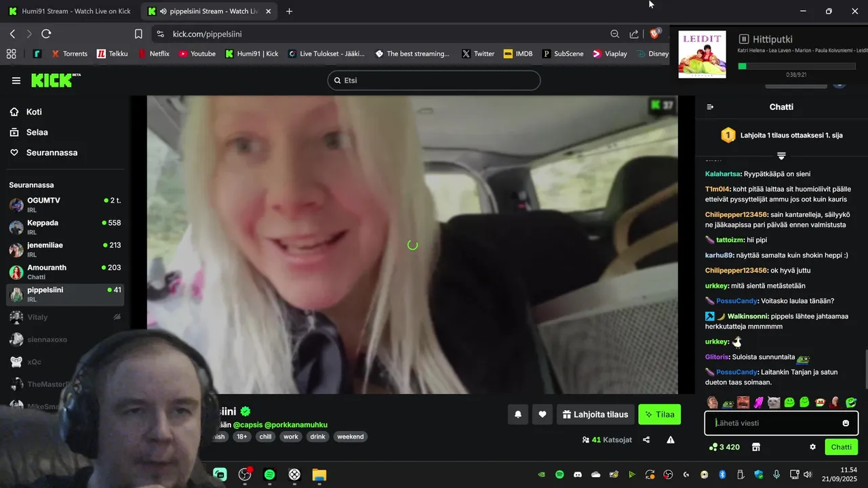
Task: Open jenemiliae followed channel
Action: pyautogui.click(x=65, y=249)
